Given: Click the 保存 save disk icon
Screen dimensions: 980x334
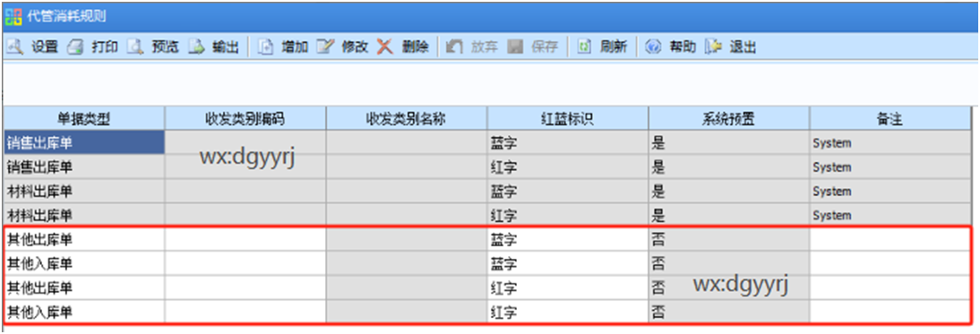Looking at the screenshot, I should pos(515,47).
